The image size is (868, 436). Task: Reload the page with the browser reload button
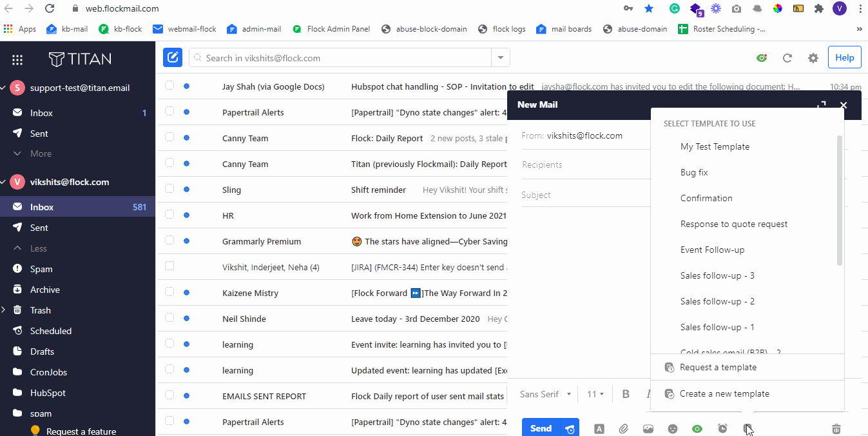point(50,9)
